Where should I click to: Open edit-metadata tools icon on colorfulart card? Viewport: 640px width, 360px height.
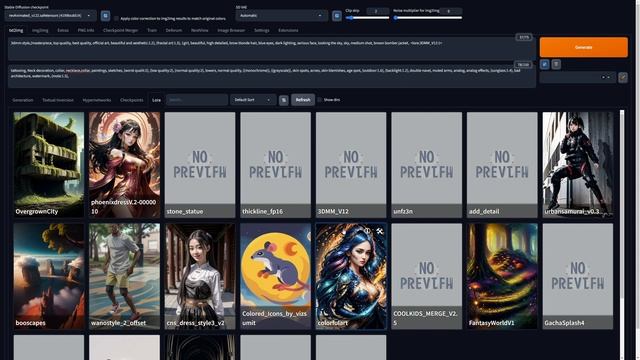(379, 231)
